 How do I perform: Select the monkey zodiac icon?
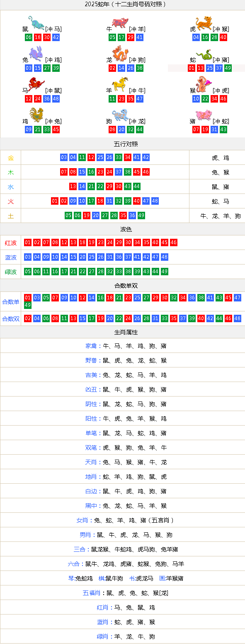pyautogui.click(x=204, y=84)
